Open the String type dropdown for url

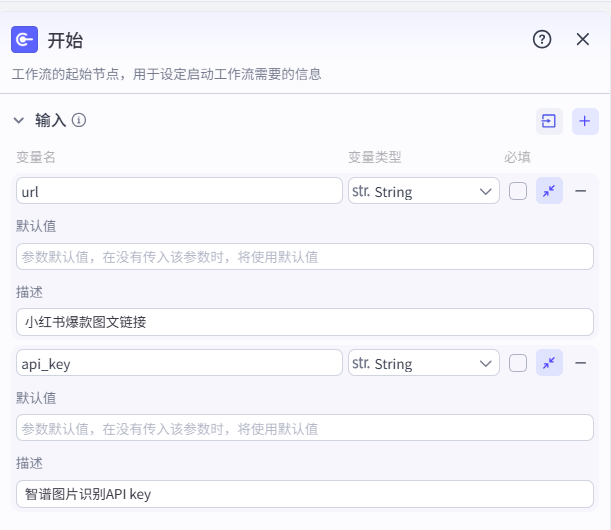tap(423, 191)
